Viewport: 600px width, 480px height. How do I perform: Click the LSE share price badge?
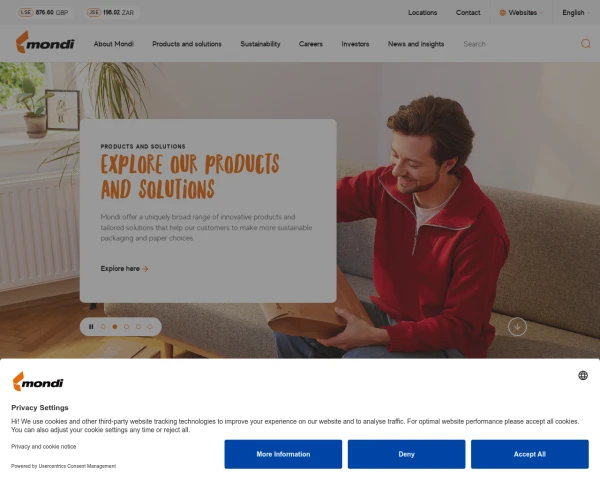(x=43, y=12)
